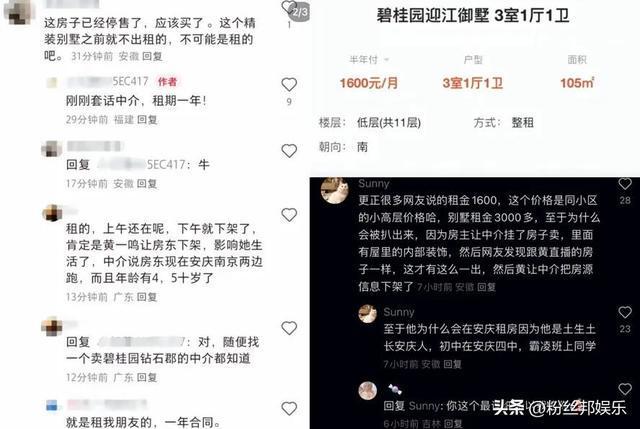The height and width of the screenshot is (429, 640).
Task: Tap the 2/3 image counter badge
Action: [x=300, y=12]
